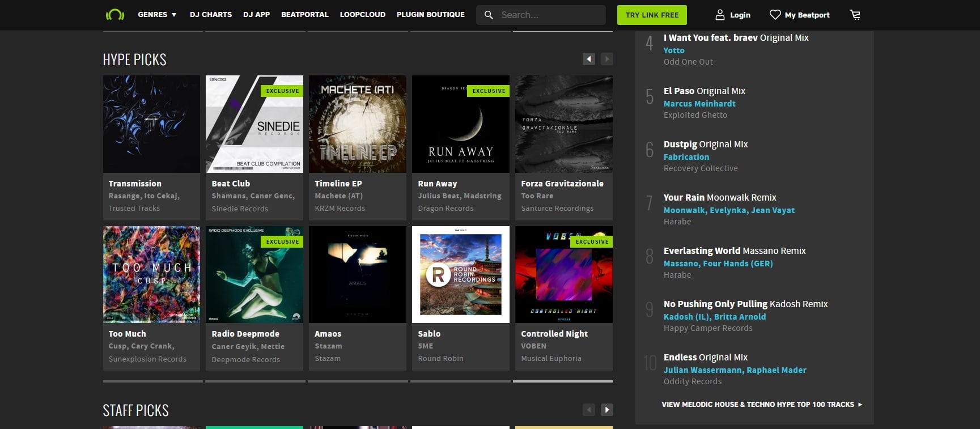
Task: Select the last Hype Picks page indicator bar
Action: pos(563,381)
